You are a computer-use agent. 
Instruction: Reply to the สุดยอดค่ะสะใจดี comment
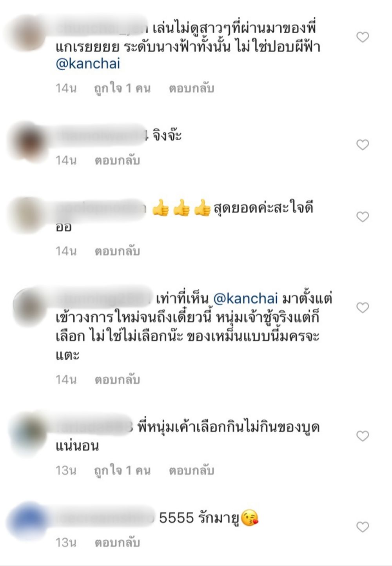click(x=117, y=251)
